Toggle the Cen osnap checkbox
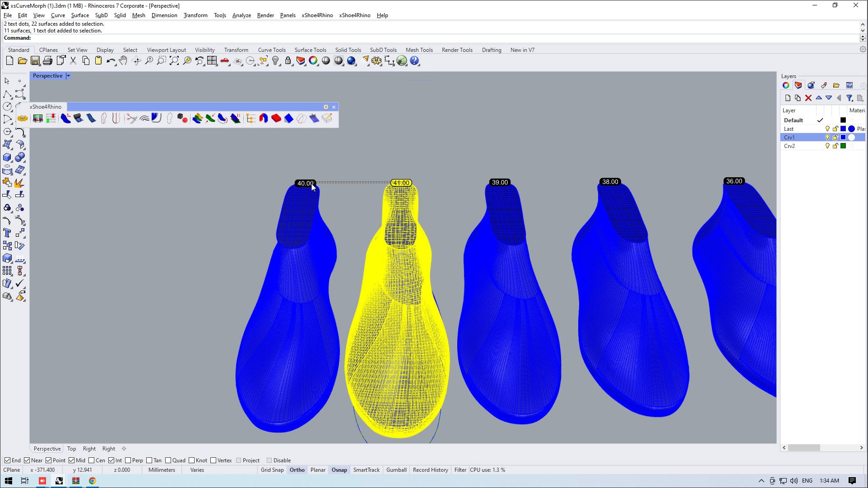 point(92,460)
